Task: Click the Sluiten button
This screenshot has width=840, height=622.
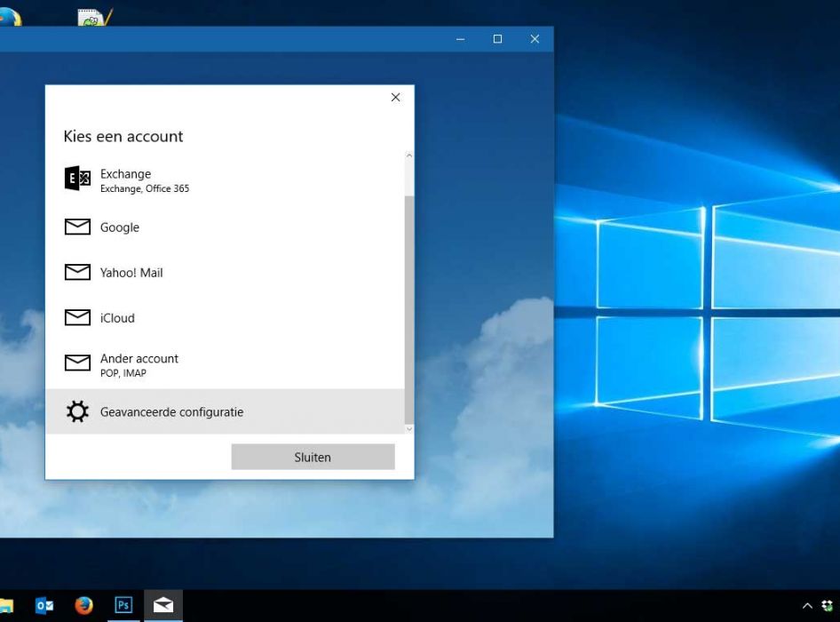Action: click(x=313, y=457)
